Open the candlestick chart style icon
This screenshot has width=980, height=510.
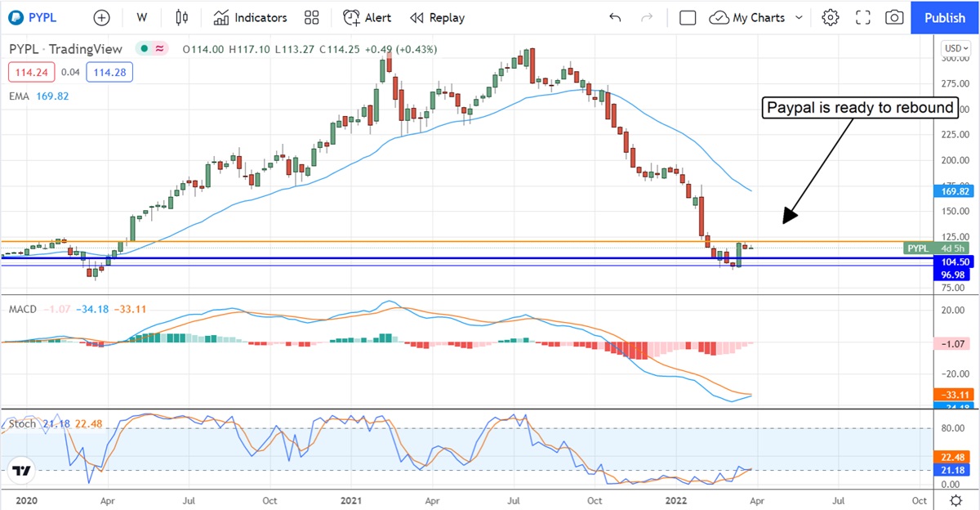181,17
